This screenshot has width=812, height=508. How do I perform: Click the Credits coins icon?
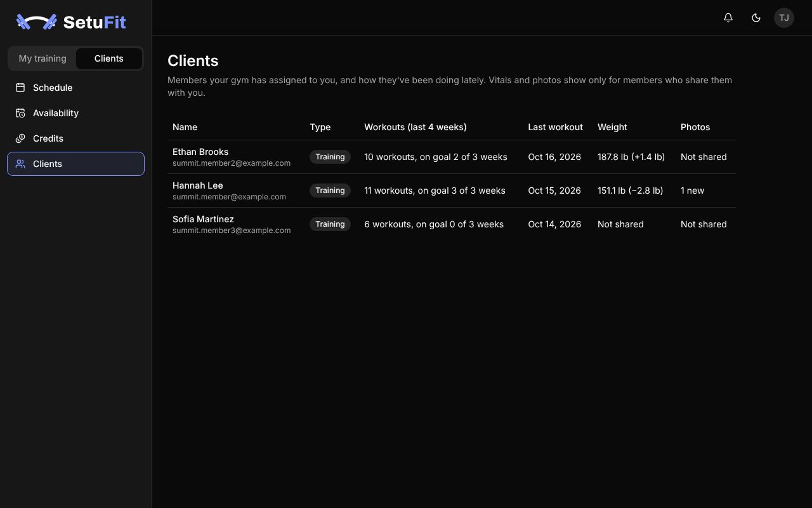tap(20, 138)
